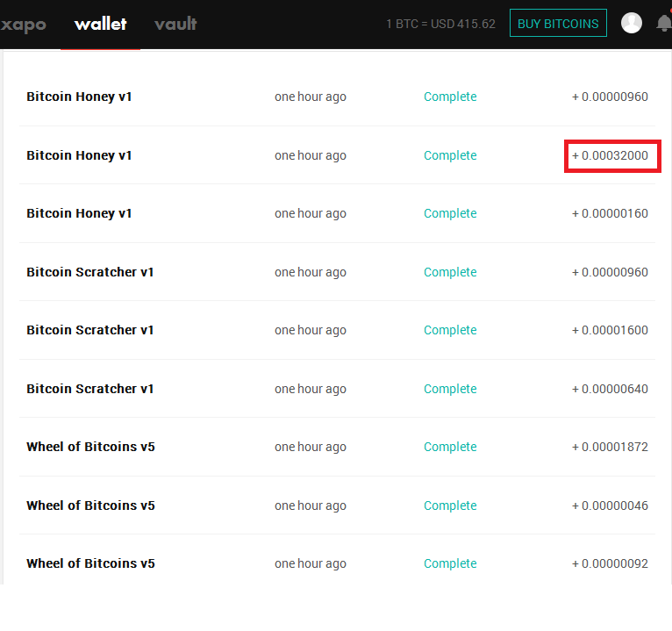Click the + 0.00000092 amount

click(610, 563)
